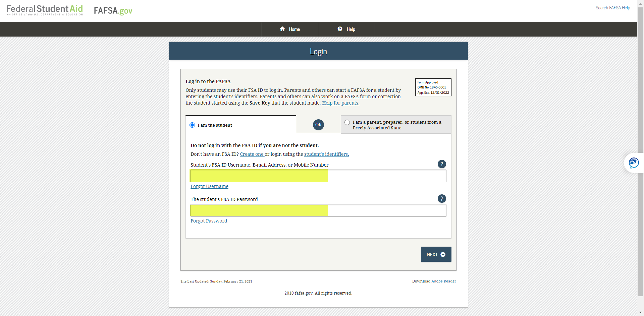The height and width of the screenshot is (316, 644).
Task: Click the "Help for parents" link
Action: click(340, 103)
